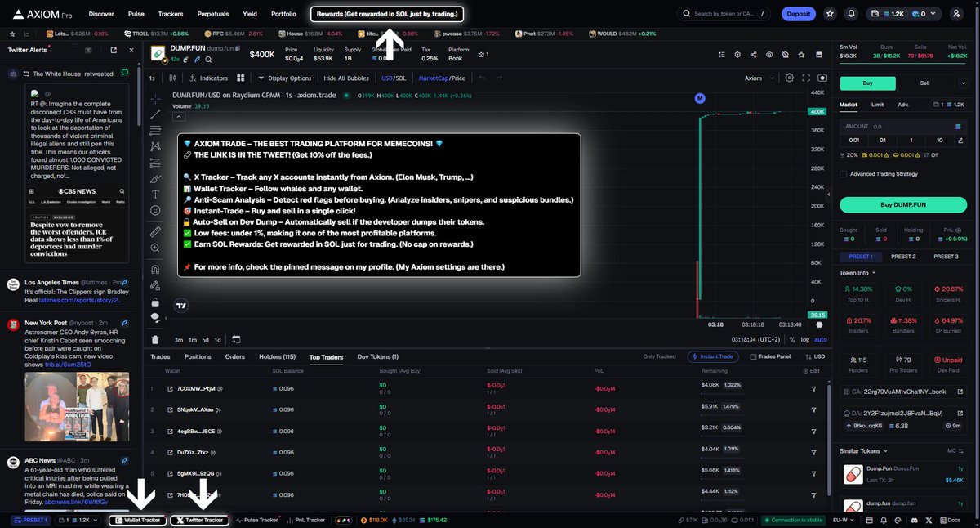The height and width of the screenshot is (528, 980).
Task: Change the candlestick chart type
Action: [x=172, y=78]
